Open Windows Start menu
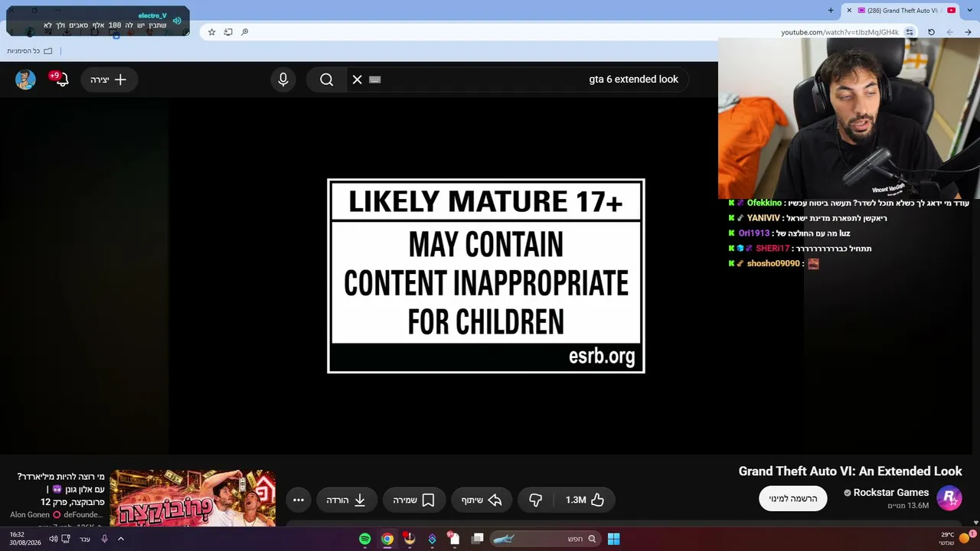The height and width of the screenshot is (551, 980). [613, 539]
